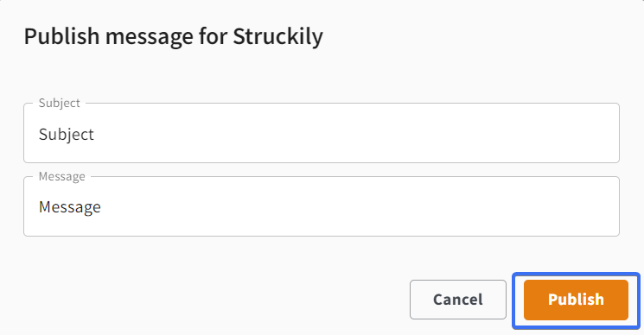
Task: Click the small Subject floating label
Action: [x=59, y=103]
